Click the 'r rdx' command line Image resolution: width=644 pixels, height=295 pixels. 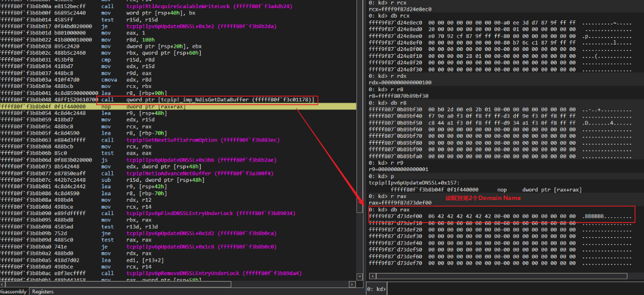click(x=388, y=76)
